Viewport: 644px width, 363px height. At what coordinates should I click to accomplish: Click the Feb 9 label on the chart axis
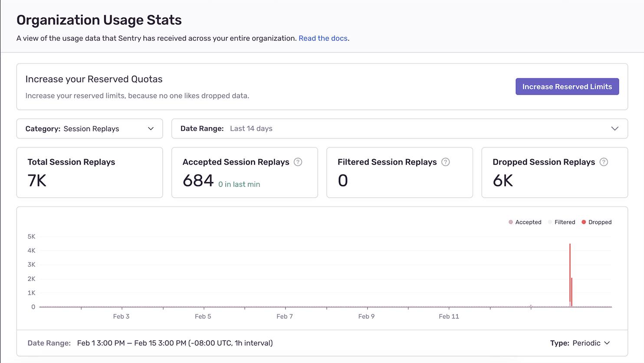pyautogui.click(x=367, y=316)
